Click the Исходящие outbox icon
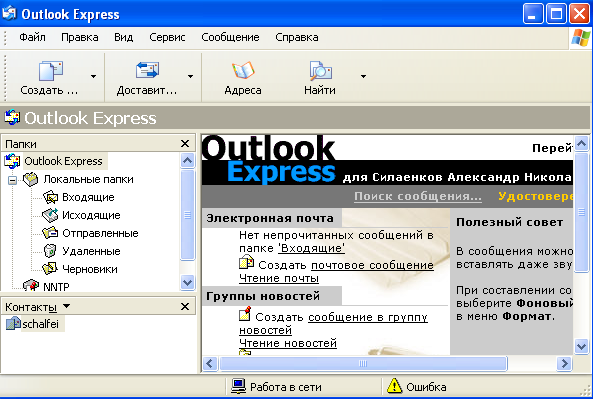The height and width of the screenshot is (399, 593). 50,215
